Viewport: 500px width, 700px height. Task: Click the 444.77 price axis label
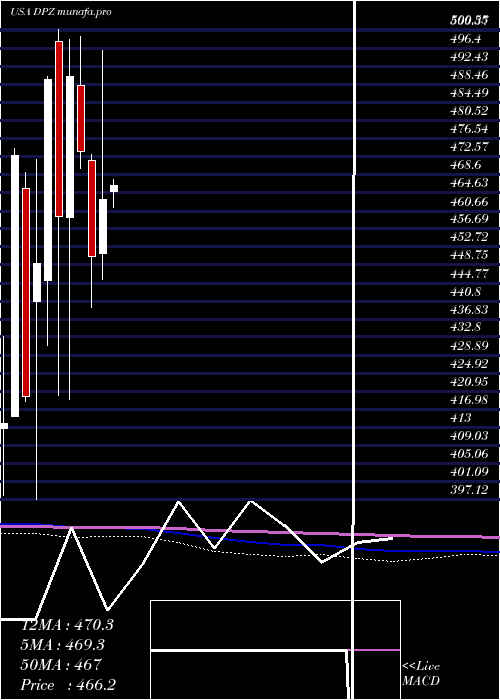pyautogui.click(x=469, y=274)
